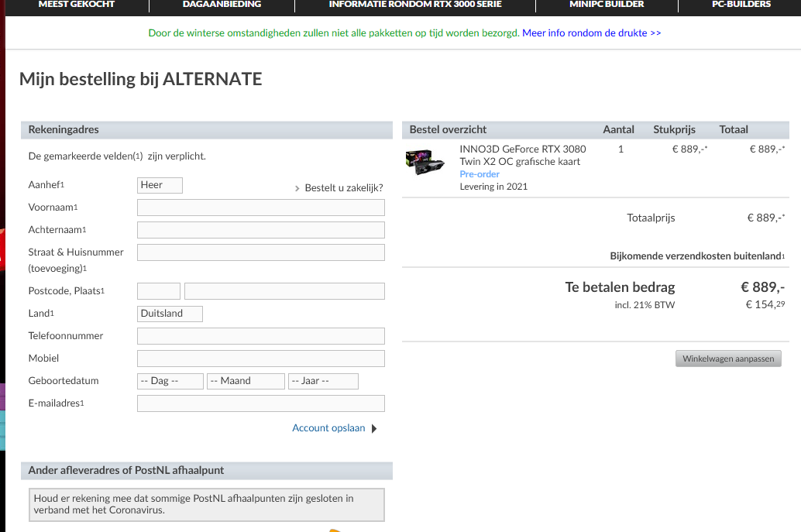The width and height of the screenshot is (801, 532).
Task: Focus the Postcode input field
Action: coord(158,291)
